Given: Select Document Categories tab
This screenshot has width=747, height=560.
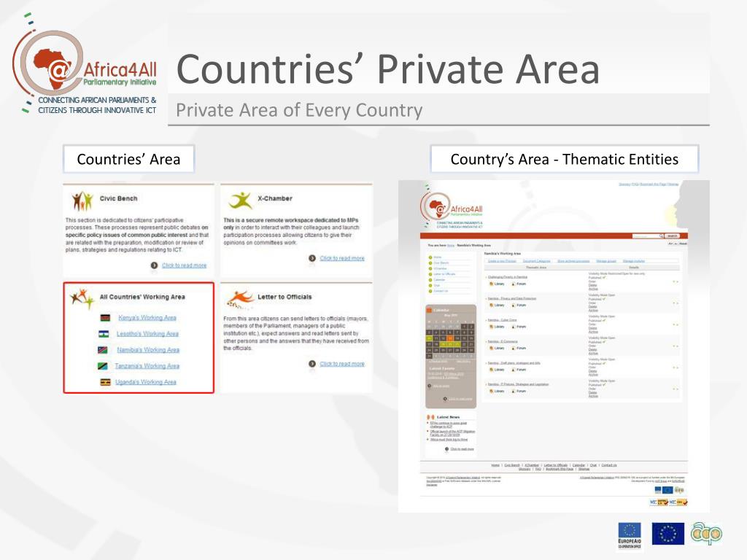Looking at the screenshot, I should coord(537,261).
